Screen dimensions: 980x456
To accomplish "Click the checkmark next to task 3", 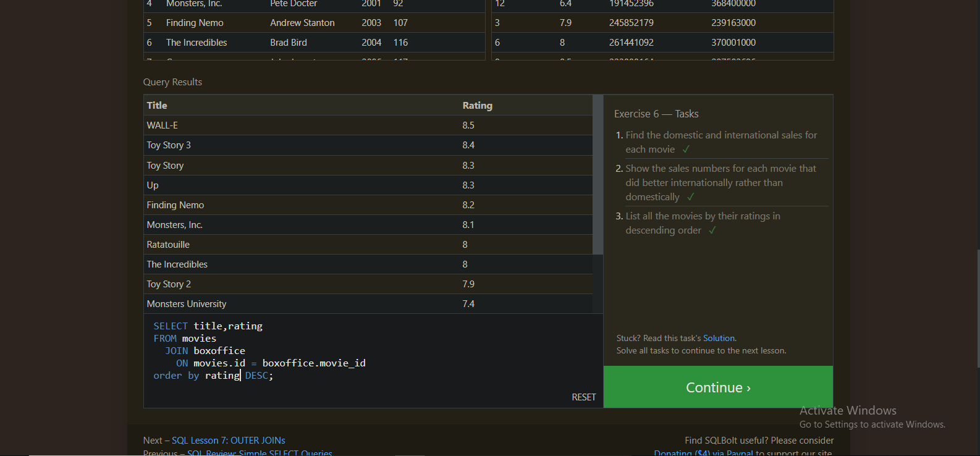I will tap(712, 230).
